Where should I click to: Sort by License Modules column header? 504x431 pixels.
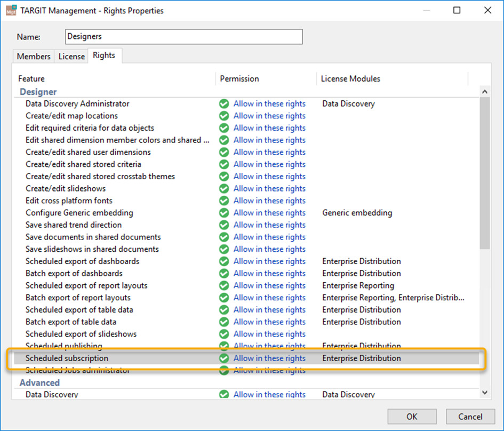tap(392, 79)
